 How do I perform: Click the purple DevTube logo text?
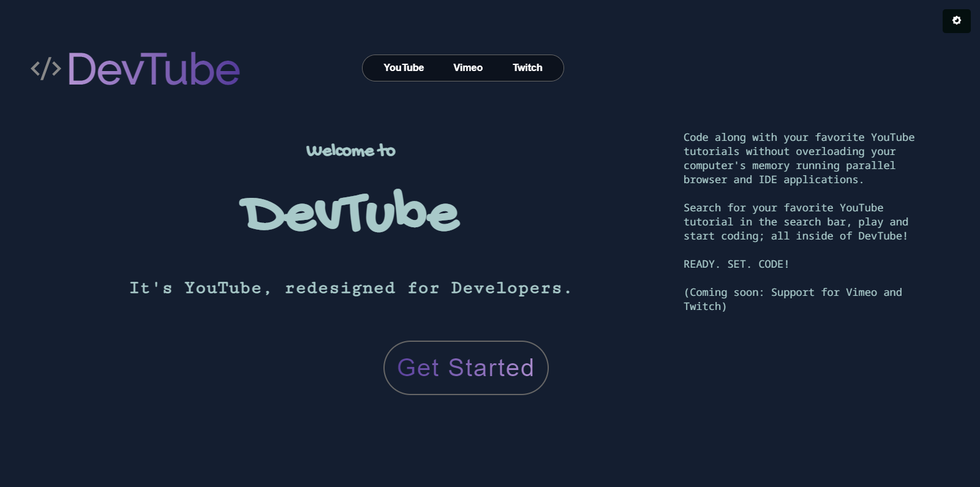click(x=154, y=69)
